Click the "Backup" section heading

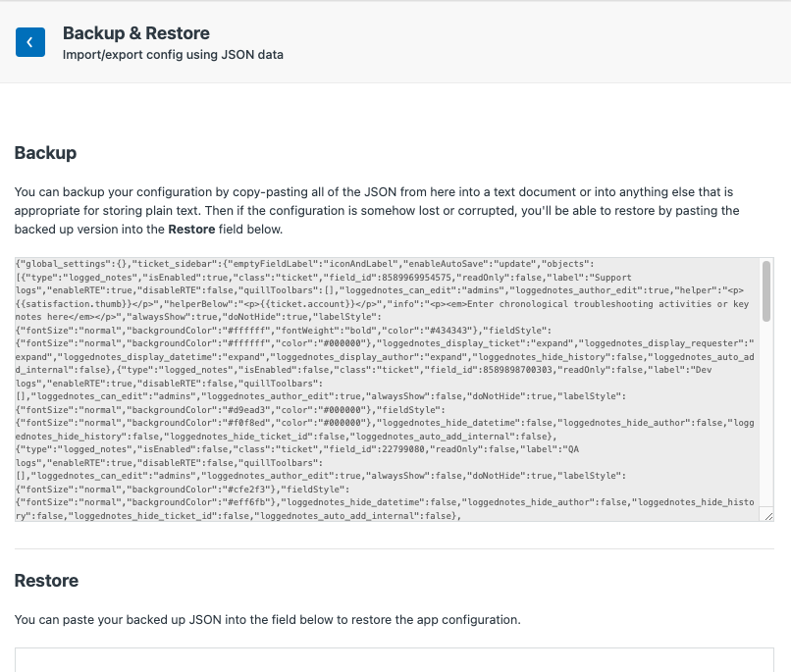coord(45,153)
